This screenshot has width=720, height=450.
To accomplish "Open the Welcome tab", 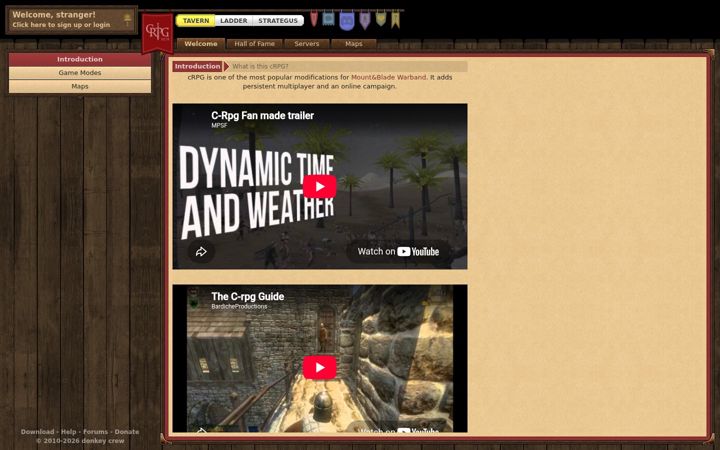I will [x=201, y=44].
